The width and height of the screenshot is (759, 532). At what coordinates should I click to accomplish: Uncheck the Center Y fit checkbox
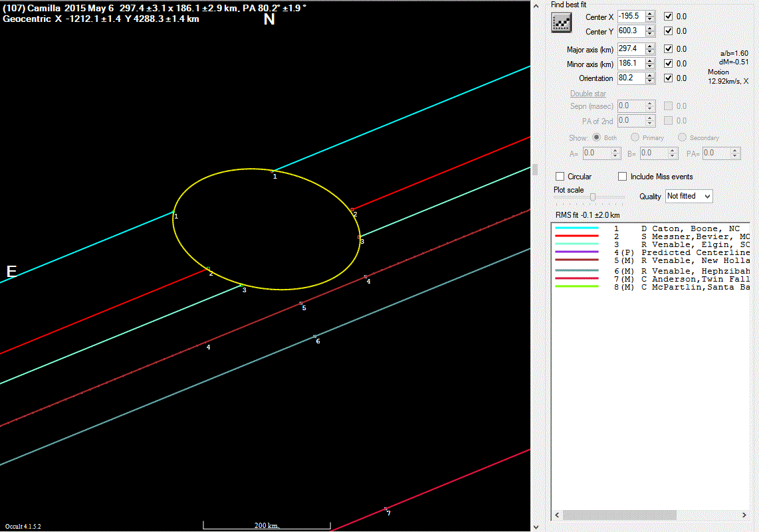click(668, 31)
